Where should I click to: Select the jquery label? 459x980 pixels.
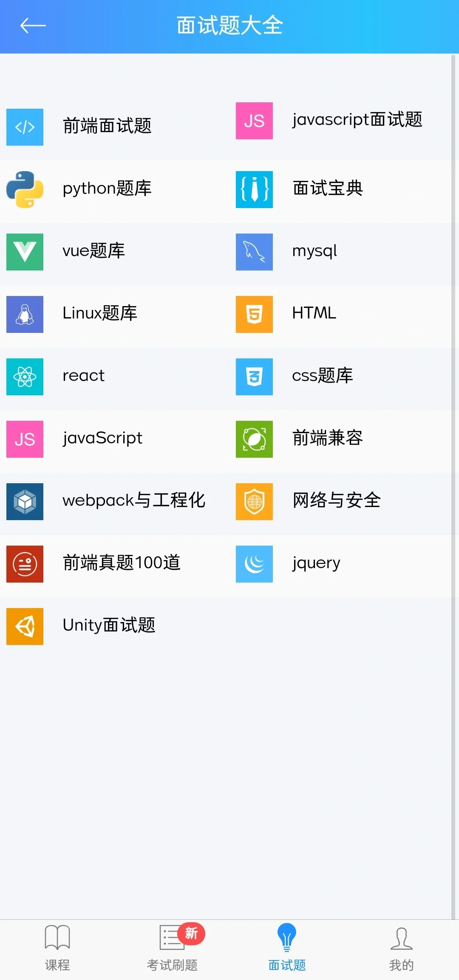click(x=316, y=563)
